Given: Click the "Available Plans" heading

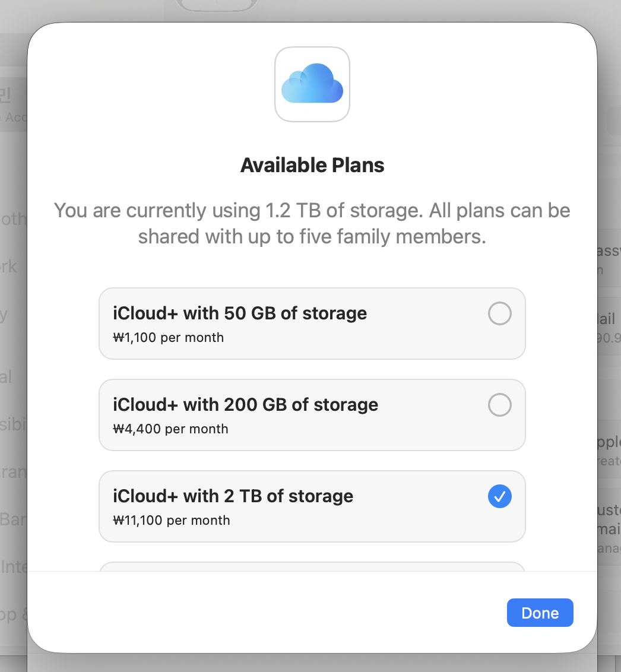Looking at the screenshot, I should [x=312, y=165].
